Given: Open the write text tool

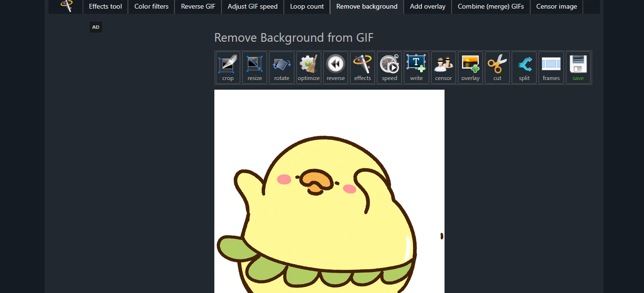Looking at the screenshot, I should click(416, 67).
